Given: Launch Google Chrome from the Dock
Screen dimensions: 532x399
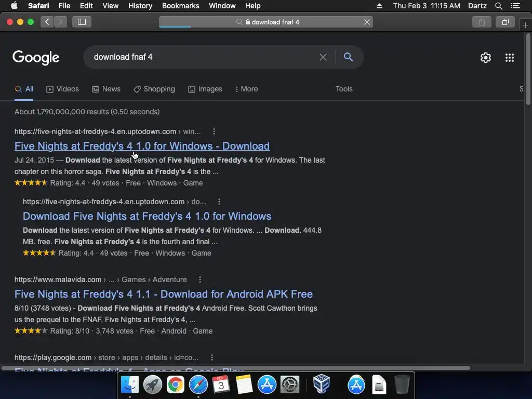Looking at the screenshot, I should click(x=175, y=384).
